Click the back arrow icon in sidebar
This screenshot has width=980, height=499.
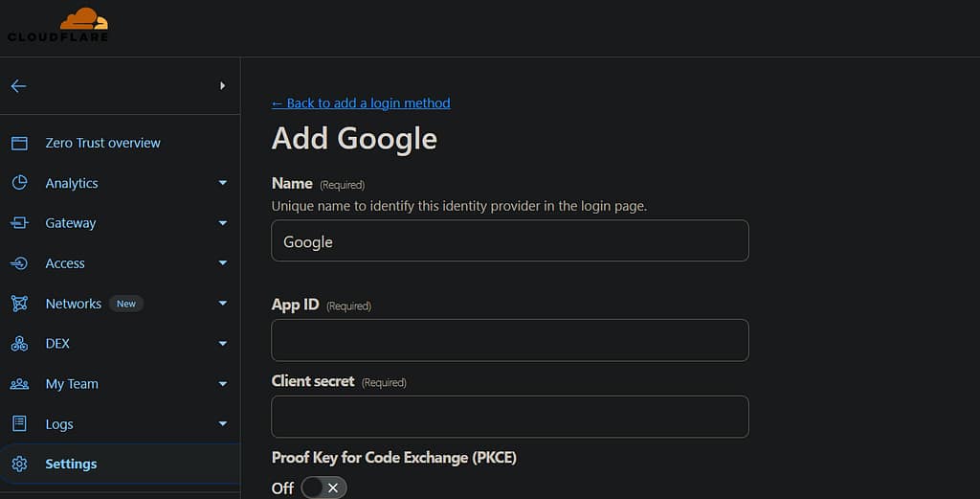tap(18, 85)
